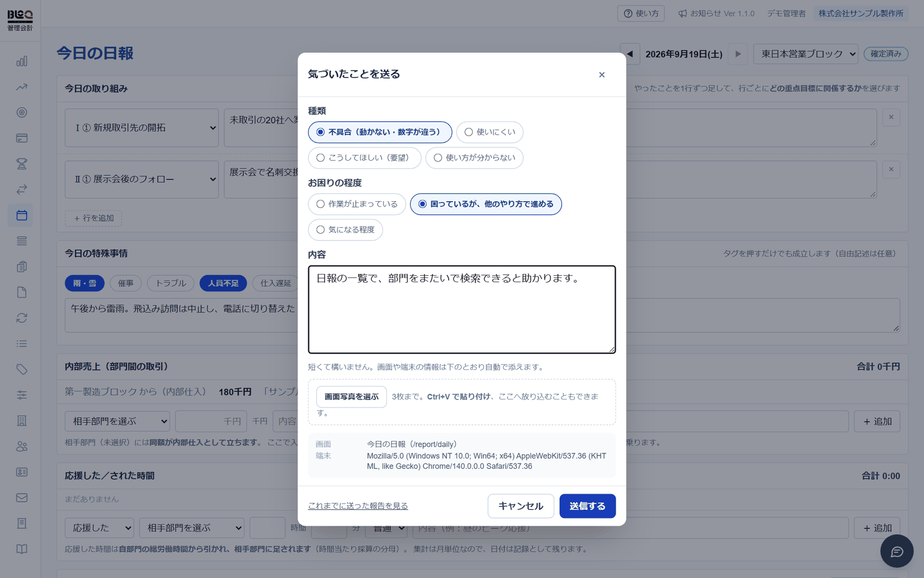Image resolution: width=924 pixels, height=578 pixels.
Task: Go to the next day arrow
Action: pos(738,54)
